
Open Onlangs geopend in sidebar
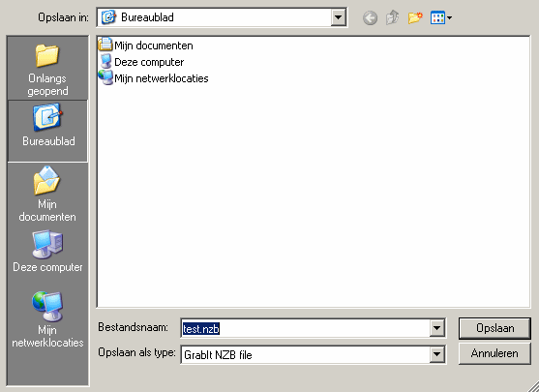[x=47, y=69]
